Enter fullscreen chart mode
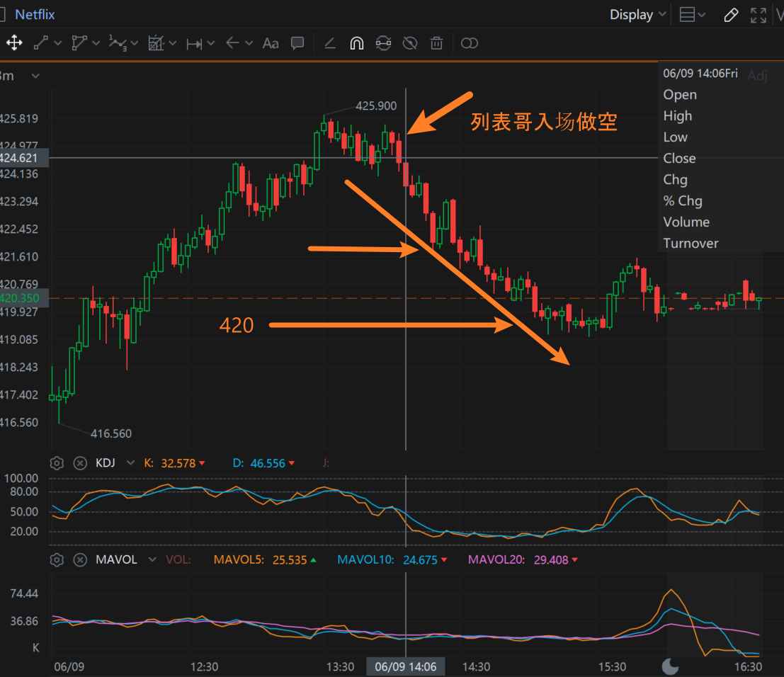 pos(758,15)
